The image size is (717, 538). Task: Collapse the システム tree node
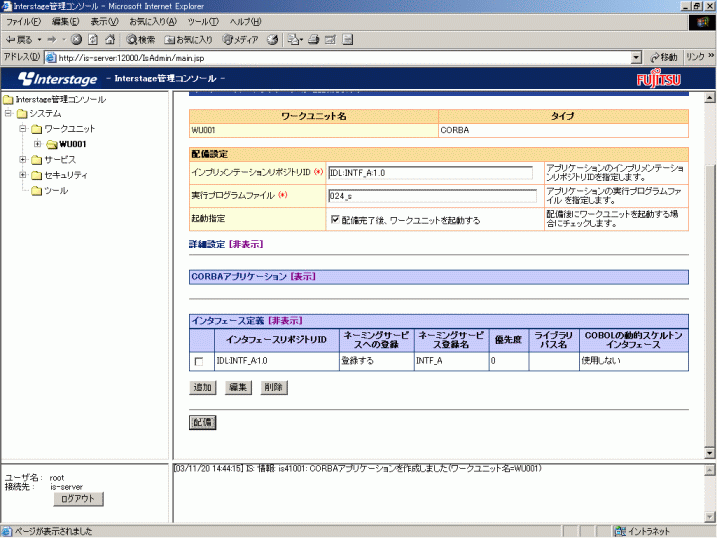pos(8,113)
